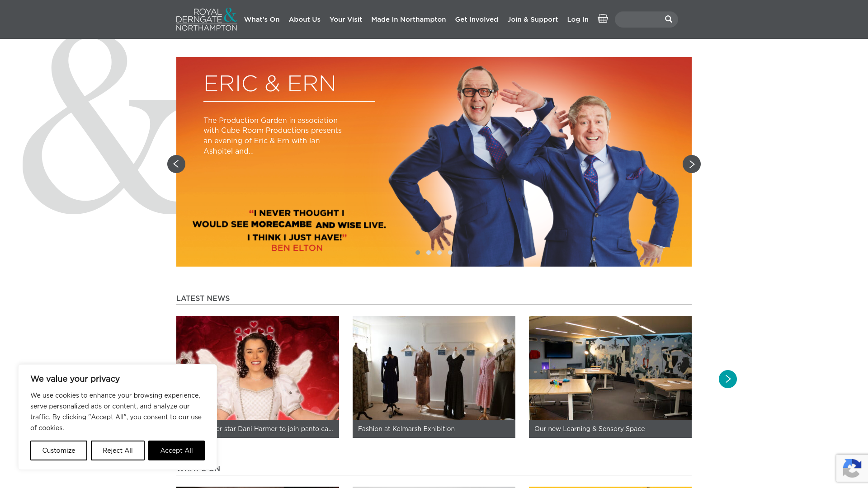Click the LATEST NEWS section heading

tap(203, 298)
